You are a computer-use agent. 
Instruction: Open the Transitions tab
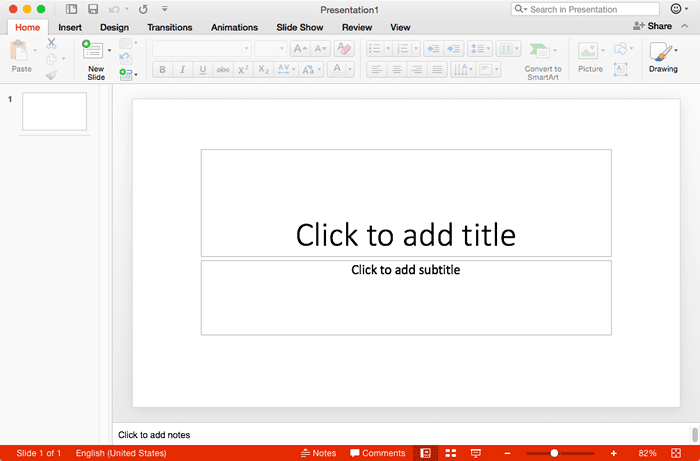pyautogui.click(x=170, y=27)
